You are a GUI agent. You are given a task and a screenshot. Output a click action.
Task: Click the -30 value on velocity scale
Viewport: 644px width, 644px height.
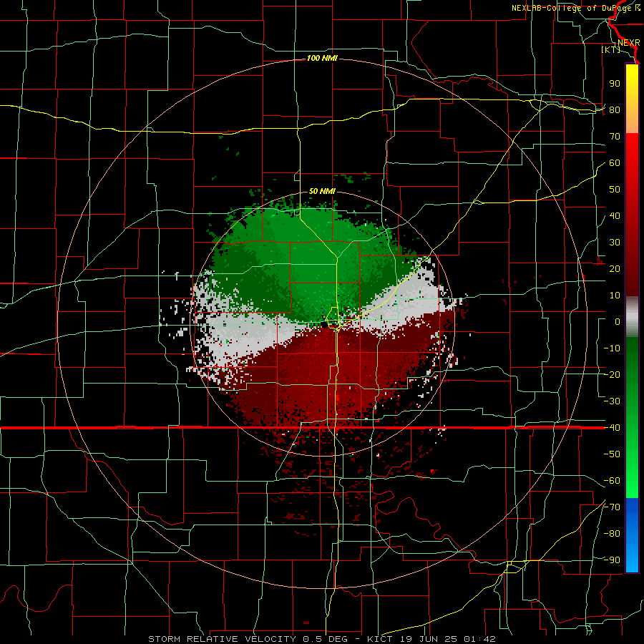[612, 401]
